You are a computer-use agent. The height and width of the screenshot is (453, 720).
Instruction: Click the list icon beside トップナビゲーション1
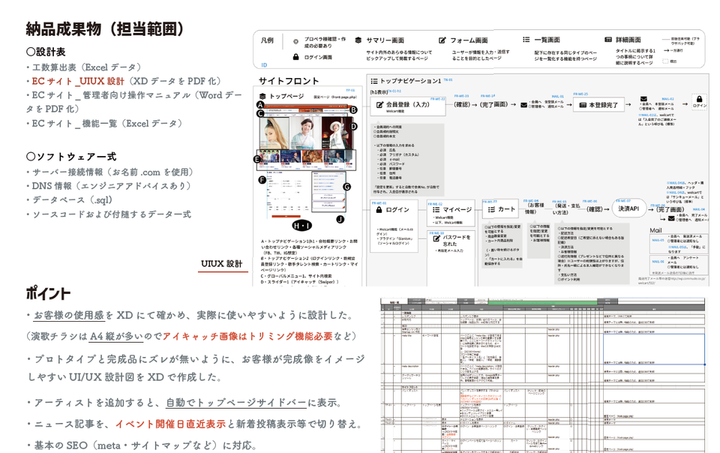(x=374, y=81)
